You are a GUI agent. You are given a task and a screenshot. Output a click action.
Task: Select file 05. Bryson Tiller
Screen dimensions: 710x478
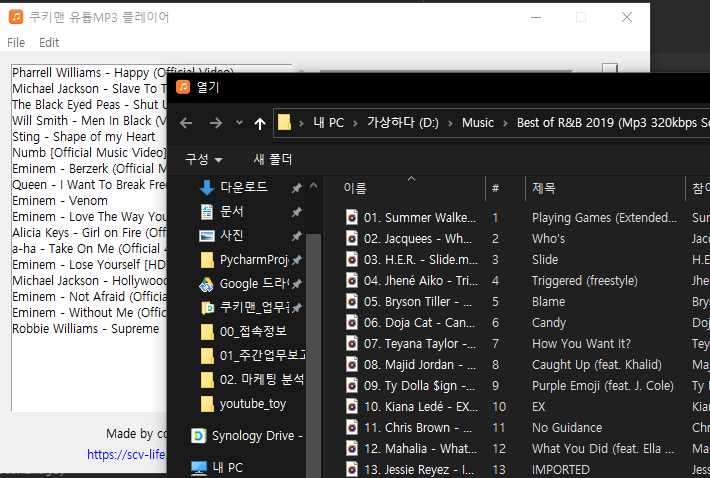[411, 301]
